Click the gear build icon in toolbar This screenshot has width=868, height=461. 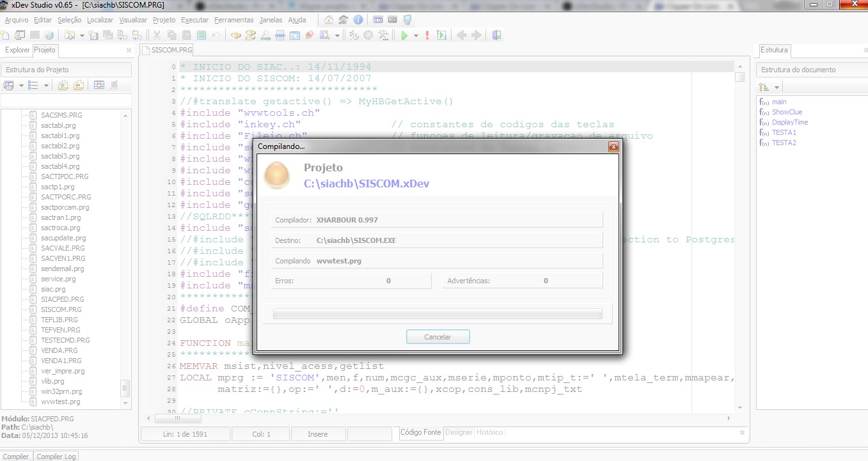(368, 36)
